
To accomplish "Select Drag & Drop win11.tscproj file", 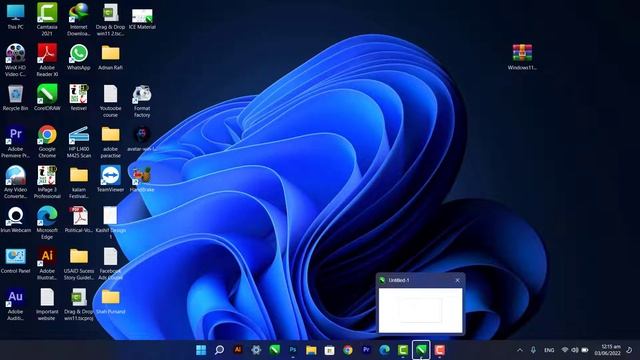I will [x=78, y=304].
